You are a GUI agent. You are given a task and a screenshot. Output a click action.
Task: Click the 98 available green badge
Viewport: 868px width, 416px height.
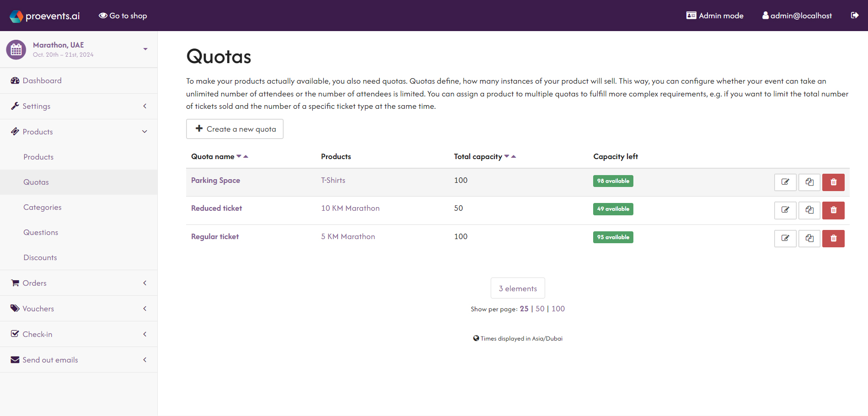[613, 181]
